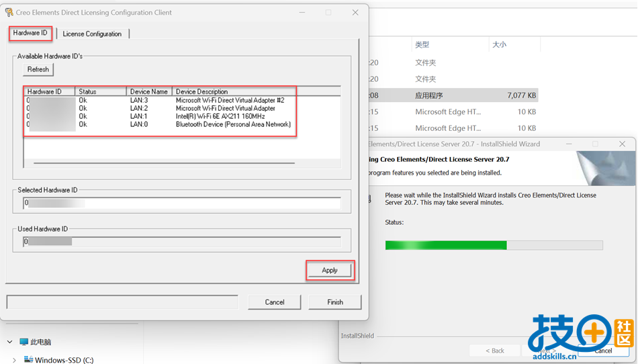Click Cancel in the Licensing Configuration Client
The width and height of the screenshot is (638, 364).
coord(275,302)
